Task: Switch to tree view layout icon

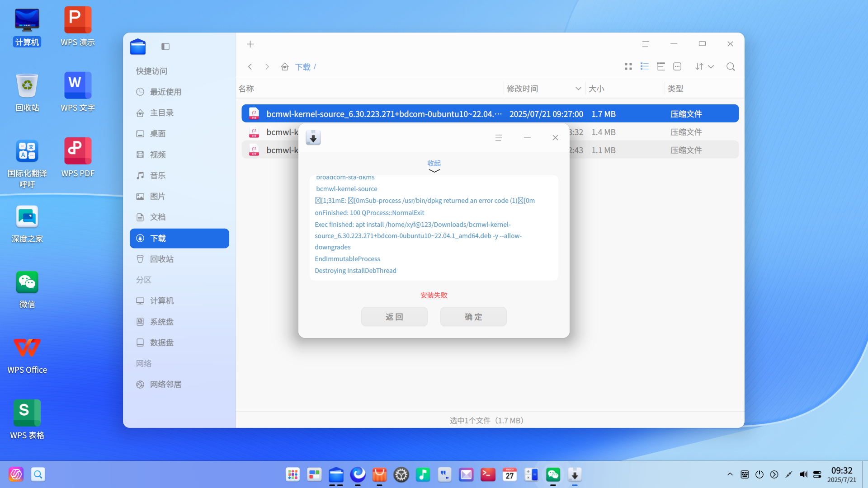Action: (660, 66)
